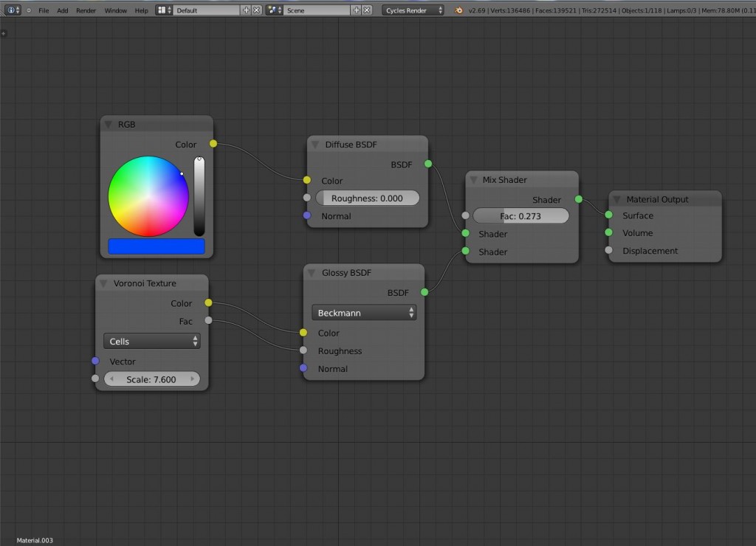Click the Surface input socket on Material Output

tap(607, 215)
